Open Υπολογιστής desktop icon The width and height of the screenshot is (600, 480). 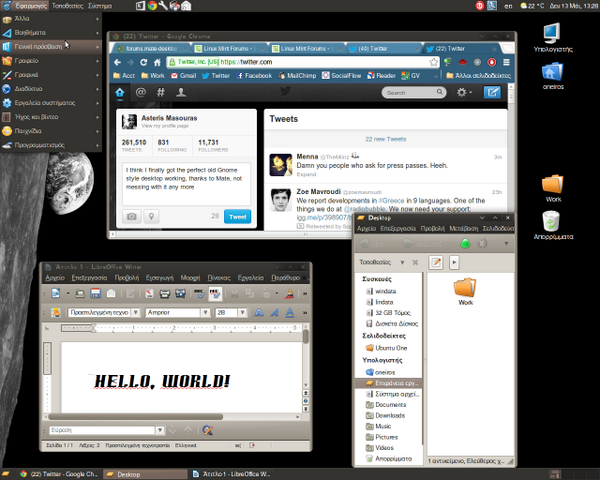coord(553,38)
